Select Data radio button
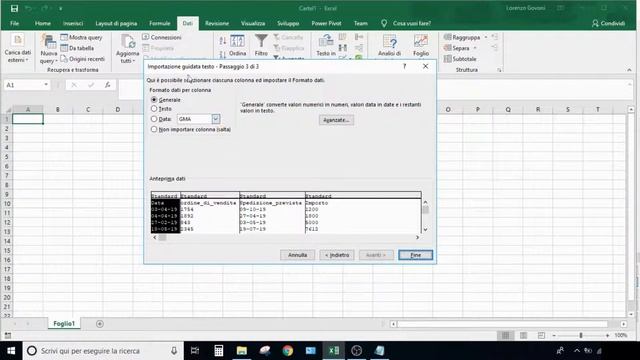This screenshot has height=360, width=640. pyautogui.click(x=154, y=119)
